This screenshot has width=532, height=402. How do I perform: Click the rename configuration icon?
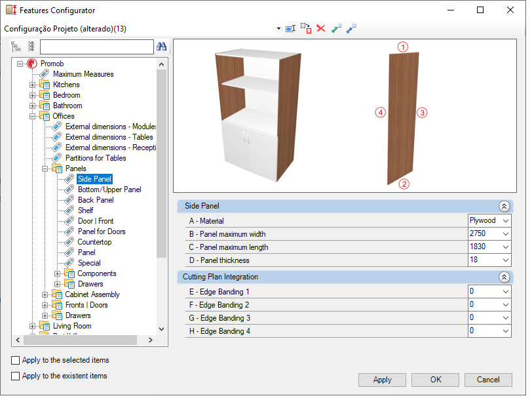[290, 28]
